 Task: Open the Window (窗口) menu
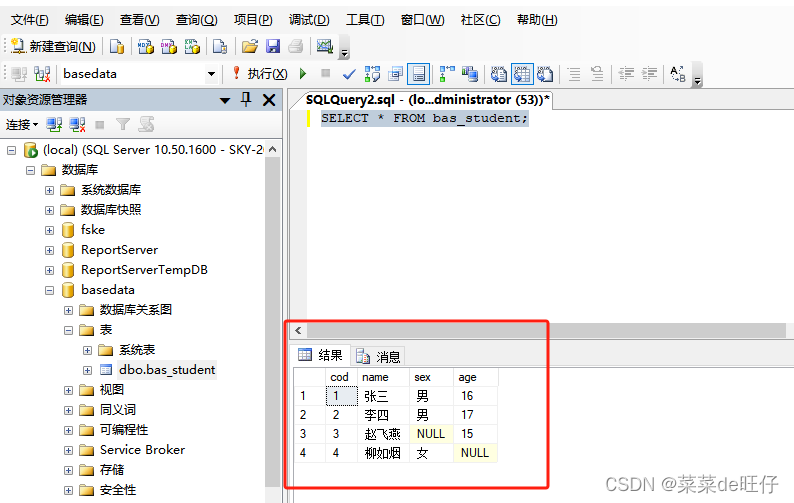click(422, 20)
